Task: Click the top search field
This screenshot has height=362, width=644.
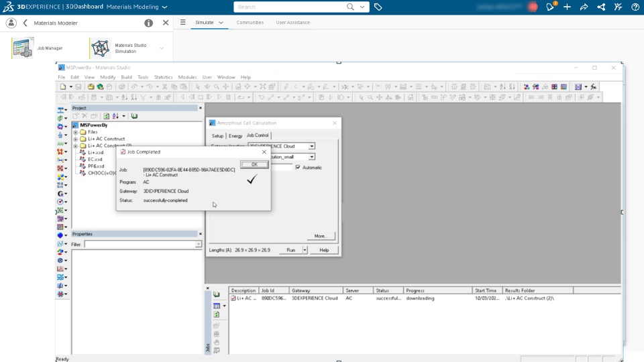Action: pos(290,7)
